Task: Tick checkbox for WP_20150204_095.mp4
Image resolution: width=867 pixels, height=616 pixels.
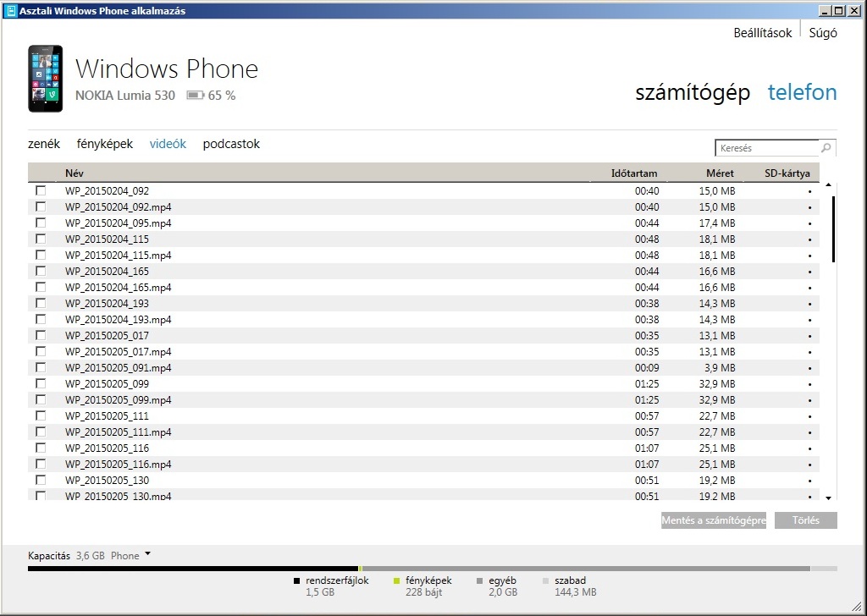Action: 41,223
